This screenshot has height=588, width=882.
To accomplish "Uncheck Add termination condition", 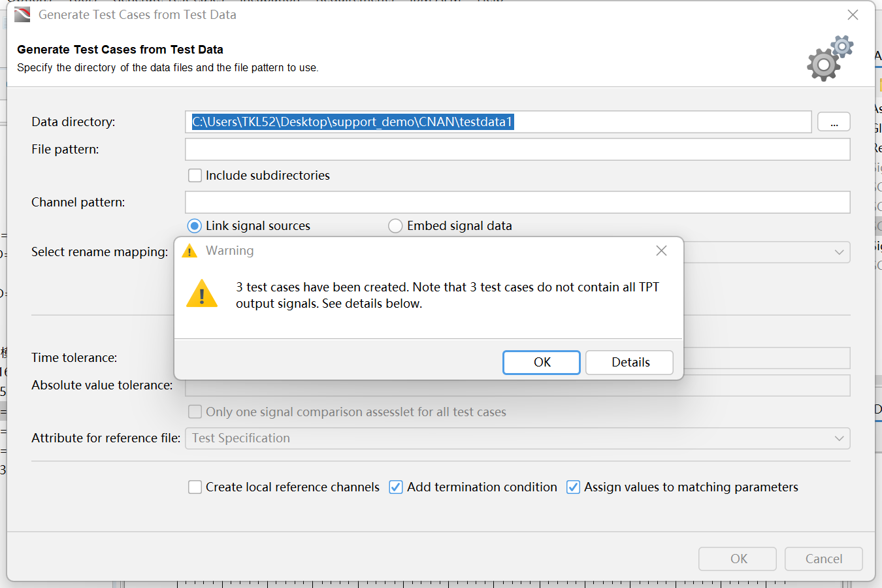I will 396,487.
